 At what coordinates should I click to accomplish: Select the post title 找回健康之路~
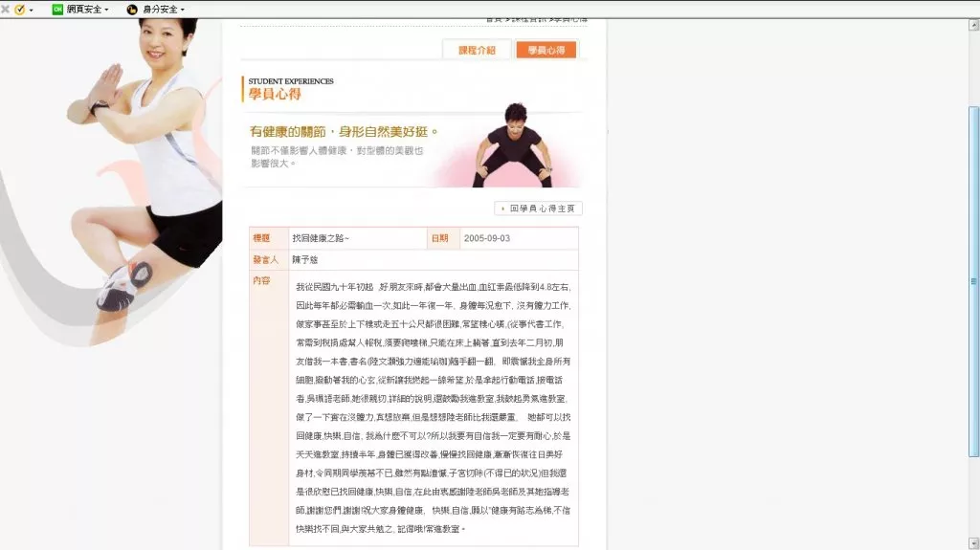321,238
